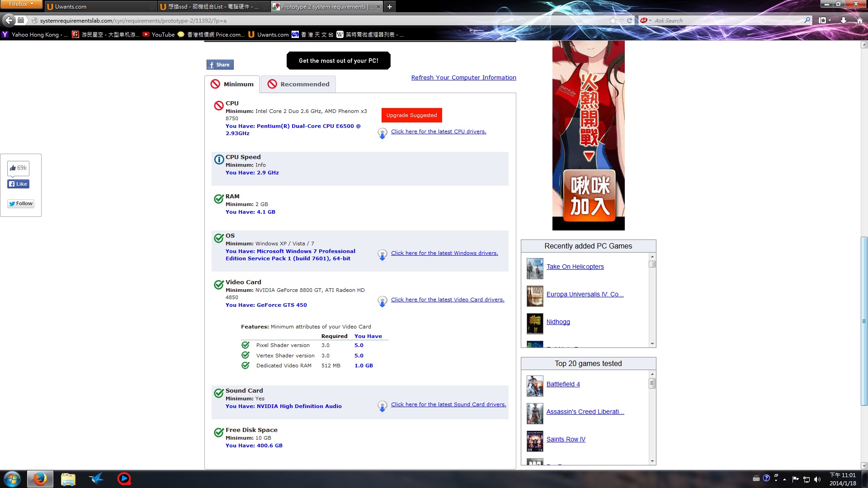This screenshot has height=488, width=868.
Task: Open a new tab with the plus button
Action: (x=389, y=7)
